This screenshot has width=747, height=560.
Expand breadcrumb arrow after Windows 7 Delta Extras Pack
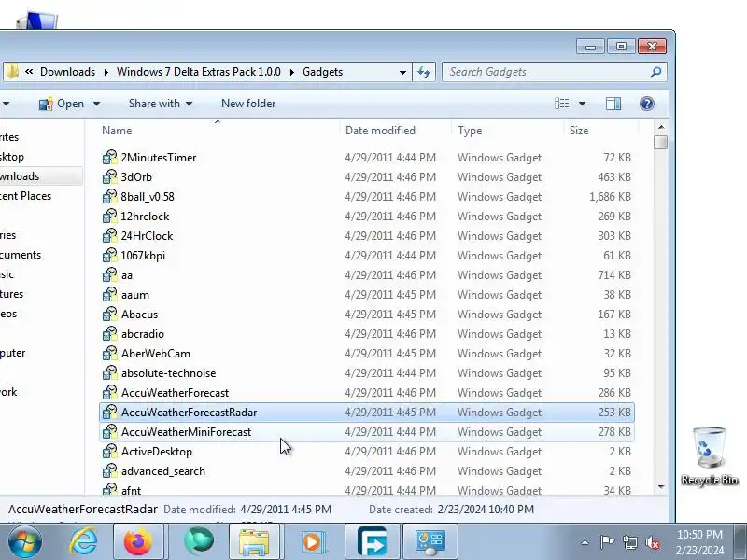click(292, 72)
